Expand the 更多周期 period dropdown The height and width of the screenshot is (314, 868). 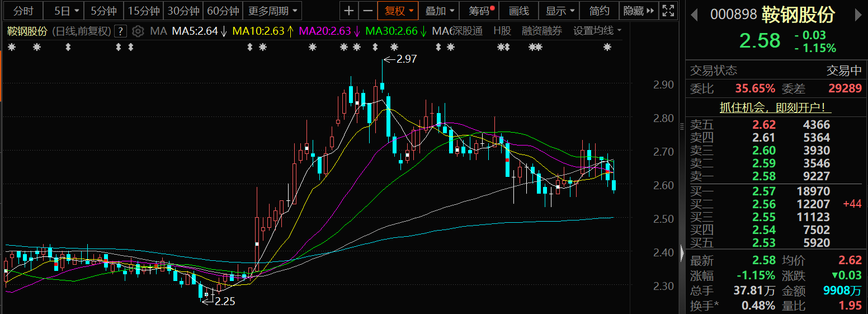(273, 11)
